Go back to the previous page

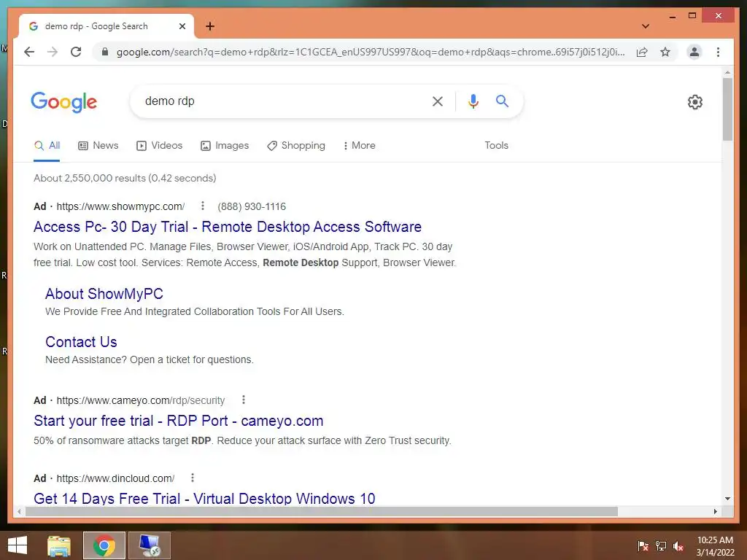point(29,52)
